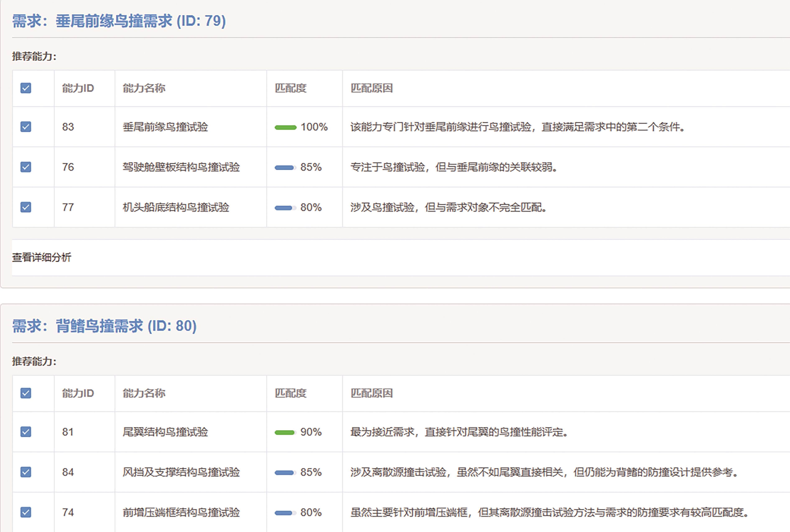Uncheck the select-all checkbox for requirement 80

(x=26, y=393)
